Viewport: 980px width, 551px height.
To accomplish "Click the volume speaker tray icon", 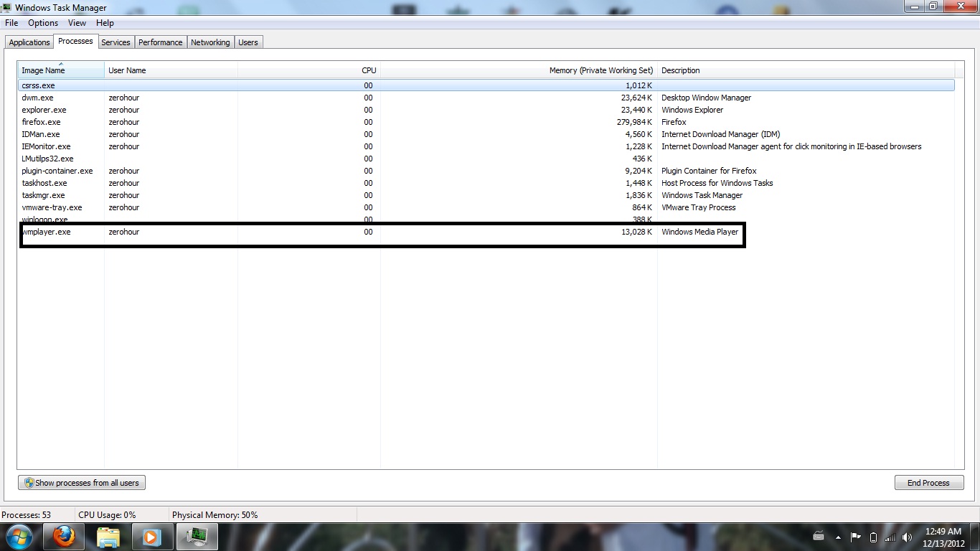I will point(907,537).
